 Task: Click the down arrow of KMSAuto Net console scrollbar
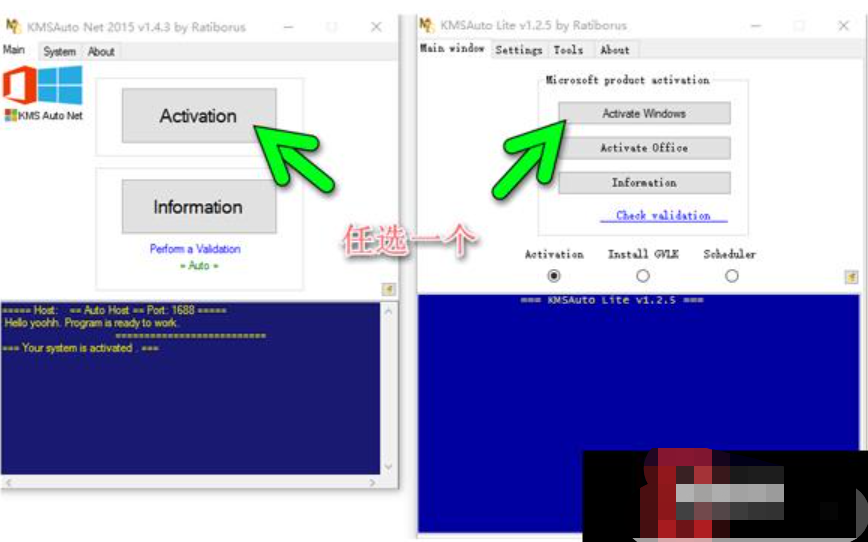[x=388, y=467]
